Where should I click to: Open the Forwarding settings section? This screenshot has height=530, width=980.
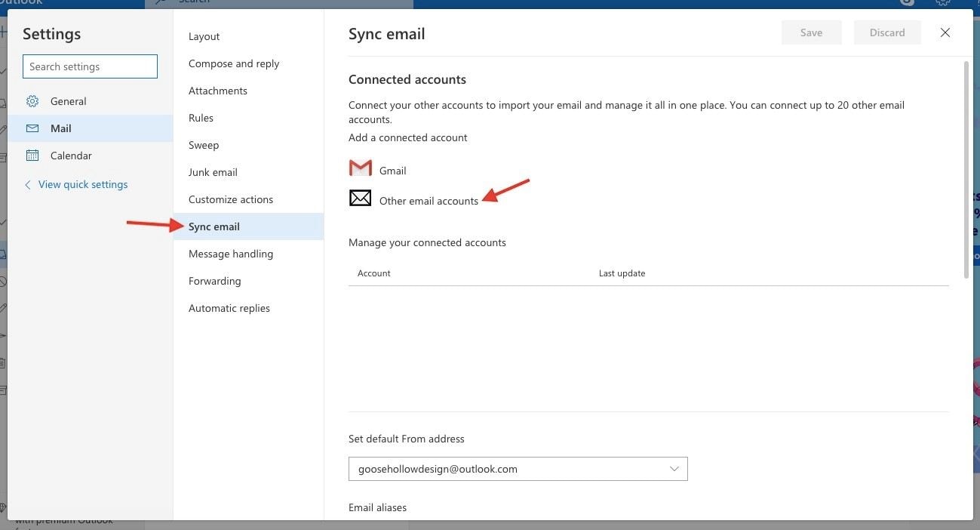(214, 280)
